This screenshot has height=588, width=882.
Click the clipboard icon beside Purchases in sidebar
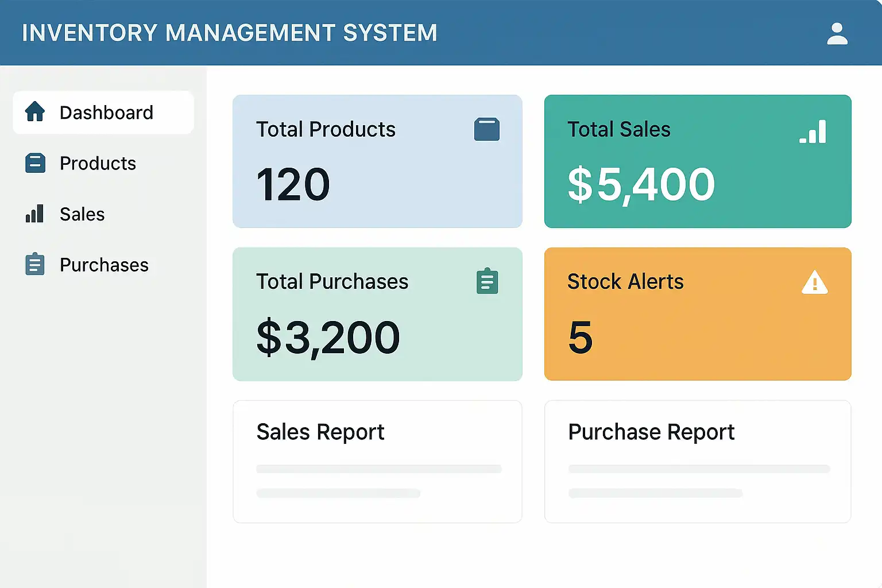[35, 264]
